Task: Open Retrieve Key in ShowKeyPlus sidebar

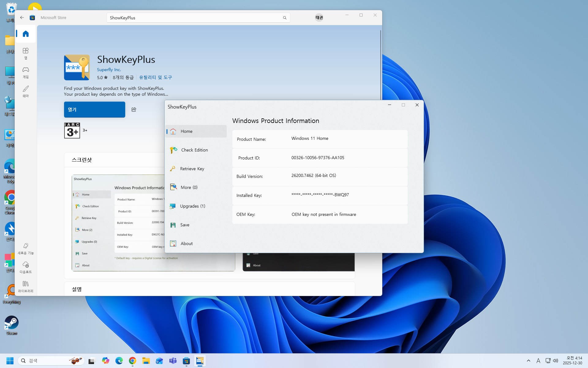Action: tap(196, 169)
